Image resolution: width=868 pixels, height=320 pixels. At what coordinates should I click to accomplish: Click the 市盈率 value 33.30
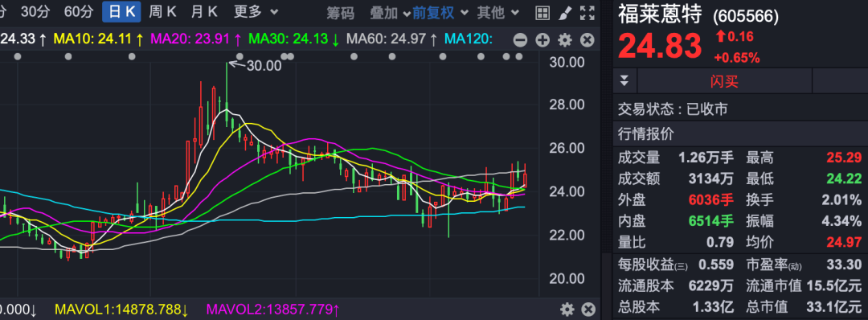tap(844, 265)
